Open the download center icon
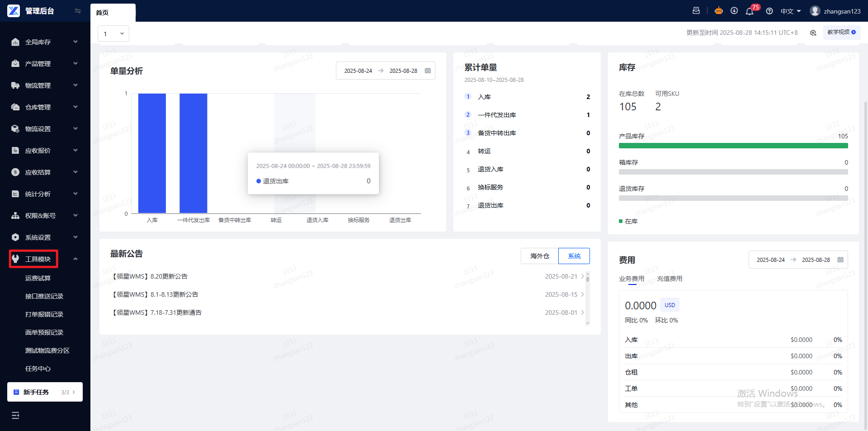Image resolution: width=868 pixels, height=431 pixels. [734, 11]
